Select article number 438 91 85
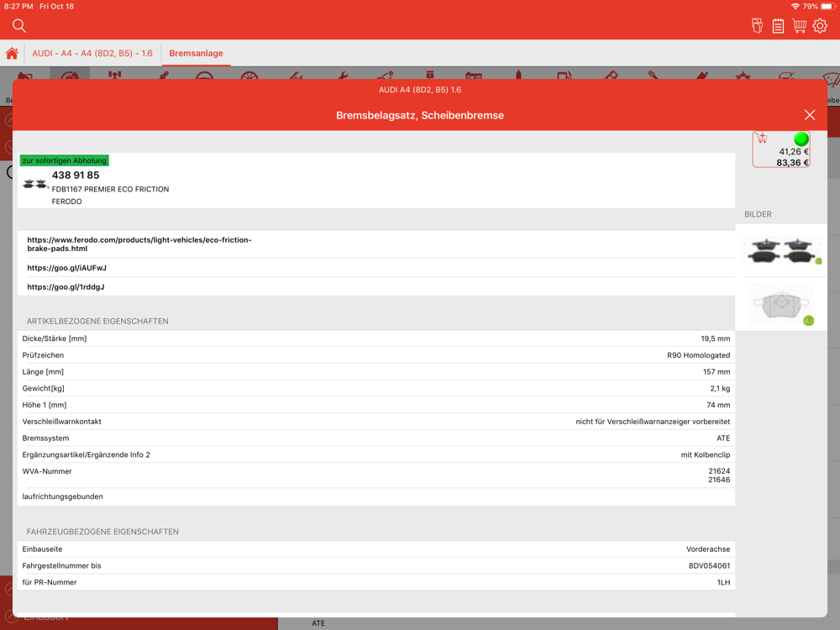 pyautogui.click(x=76, y=176)
